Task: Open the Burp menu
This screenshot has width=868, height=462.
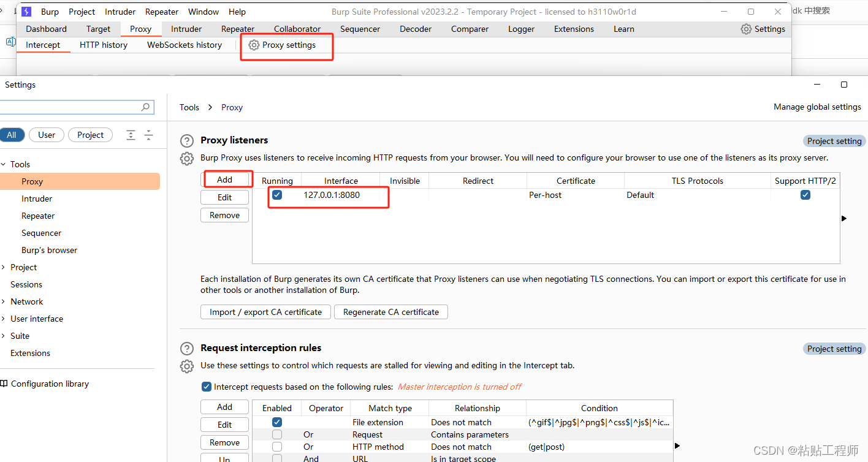Action: click(x=50, y=12)
